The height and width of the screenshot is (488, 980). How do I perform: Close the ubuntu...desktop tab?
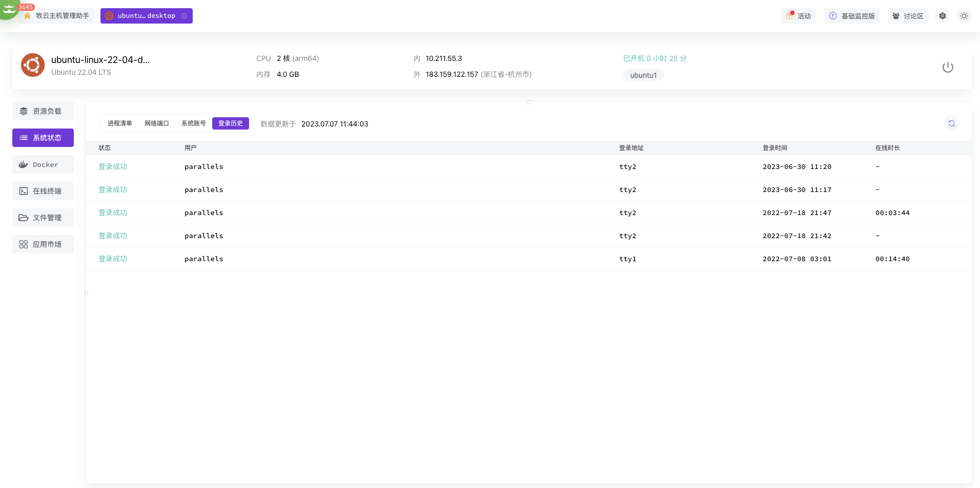tap(184, 16)
